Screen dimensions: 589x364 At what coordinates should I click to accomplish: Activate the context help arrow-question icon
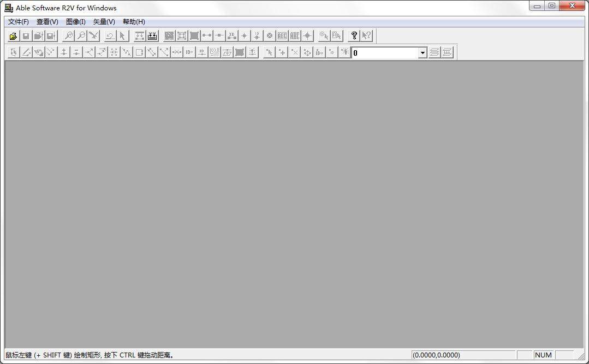point(366,36)
